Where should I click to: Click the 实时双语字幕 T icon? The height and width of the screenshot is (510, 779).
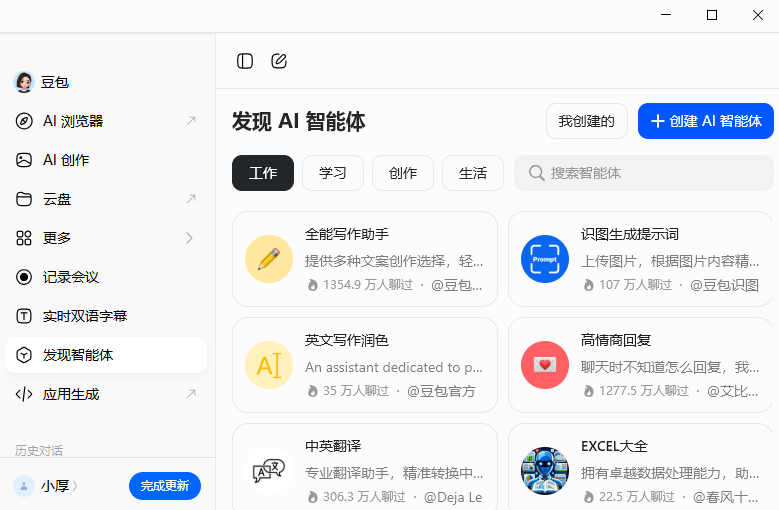pos(24,316)
